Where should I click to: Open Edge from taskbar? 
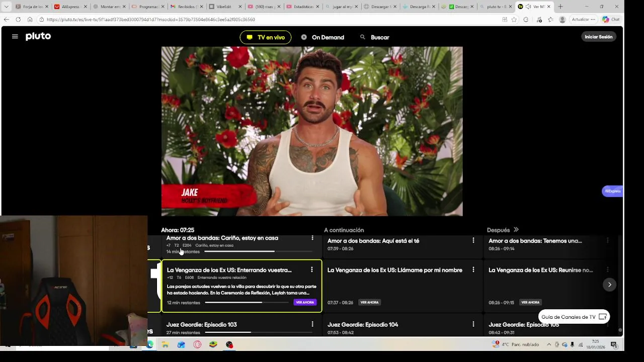click(150, 345)
